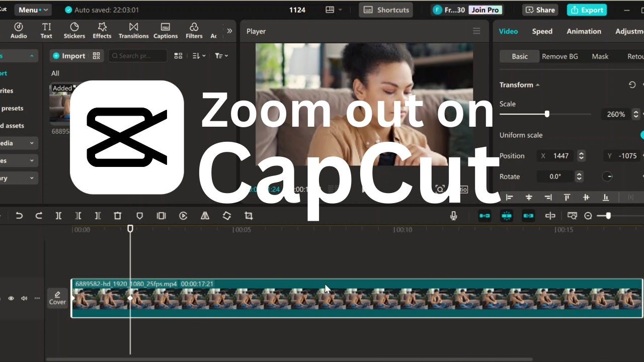Switch to the Animation tab

[584, 31]
